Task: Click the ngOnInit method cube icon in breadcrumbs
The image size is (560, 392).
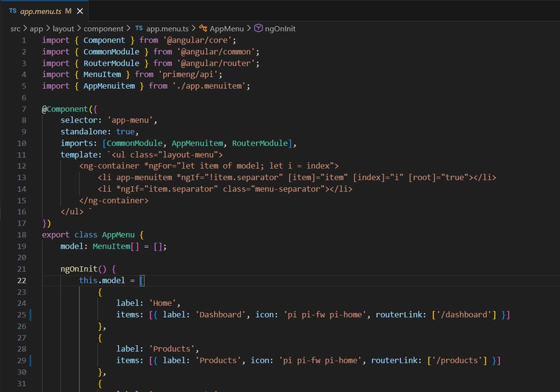Action: click(x=258, y=29)
